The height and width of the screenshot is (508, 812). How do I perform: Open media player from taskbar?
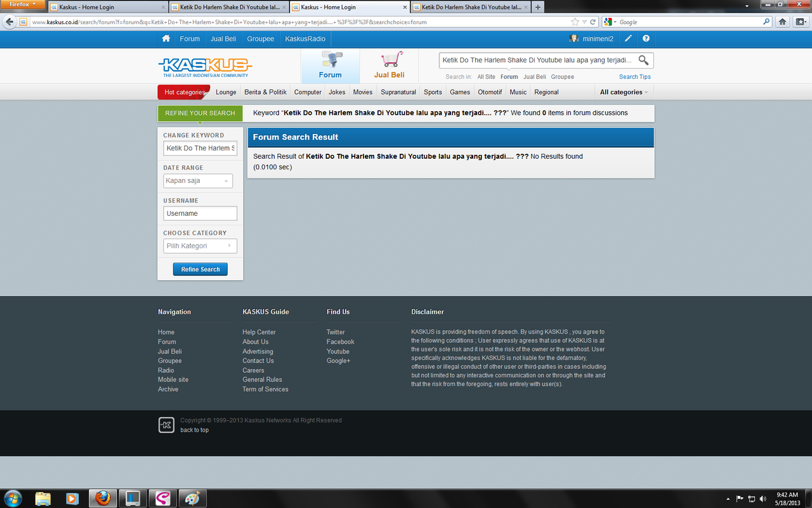click(x=72, y=498)
